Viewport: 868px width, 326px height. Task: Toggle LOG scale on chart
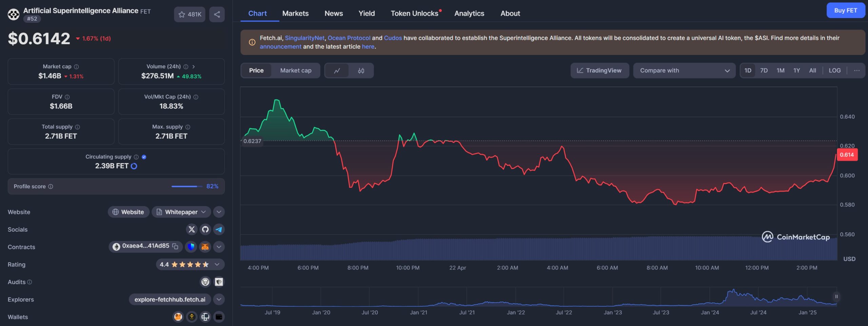[835, 71]
